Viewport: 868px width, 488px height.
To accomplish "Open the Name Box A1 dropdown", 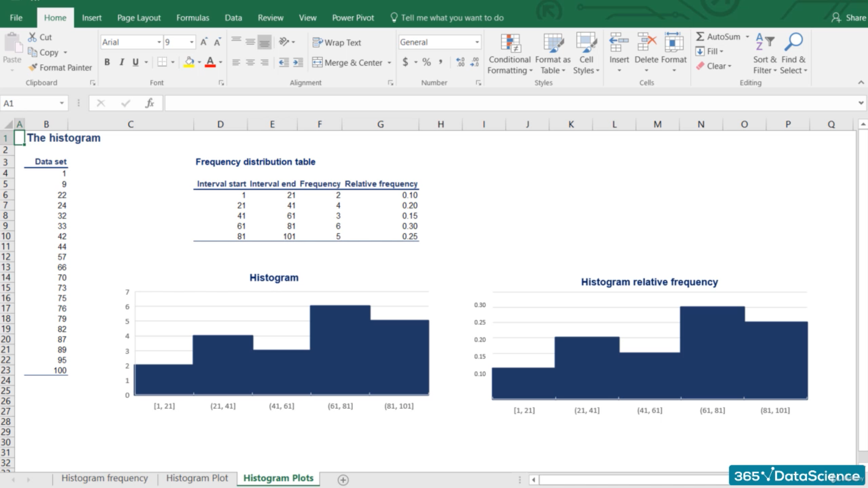I will point(61,103).
